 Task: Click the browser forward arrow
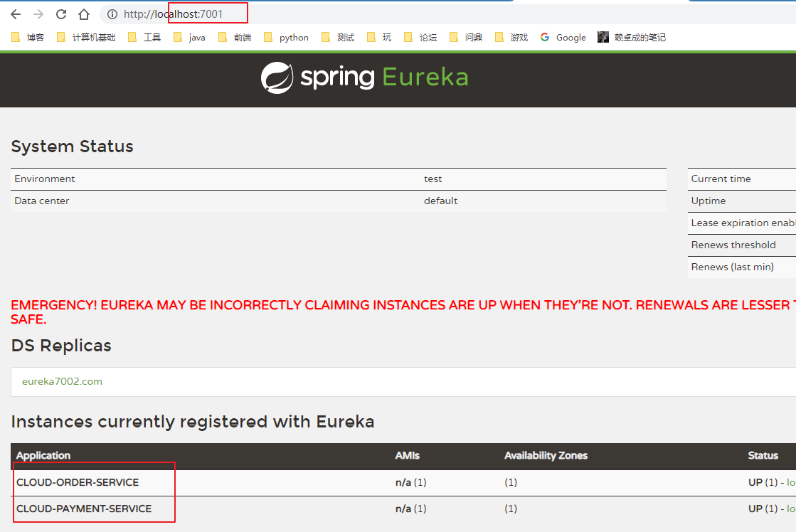click(38, 14)
